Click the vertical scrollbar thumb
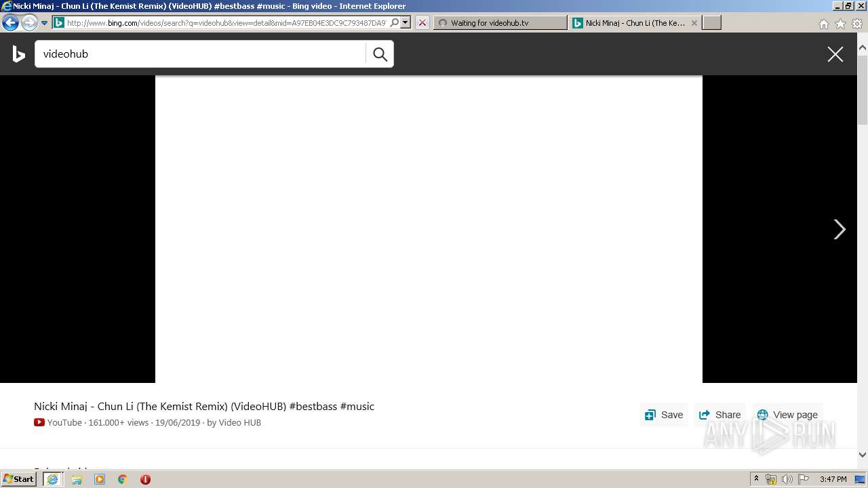The width and height of the screenshot is (868, 488). click(863, 89)
